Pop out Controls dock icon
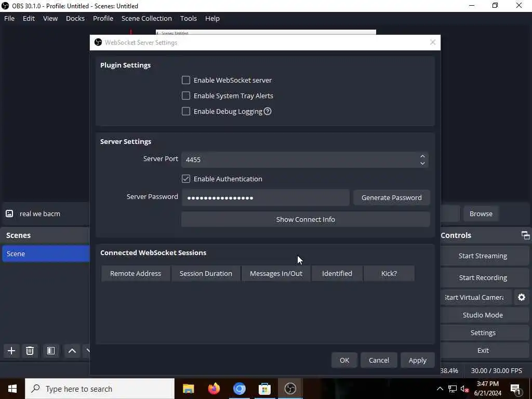Image resolution: width=532 pixels, height=399 pixels. point(526,235)
